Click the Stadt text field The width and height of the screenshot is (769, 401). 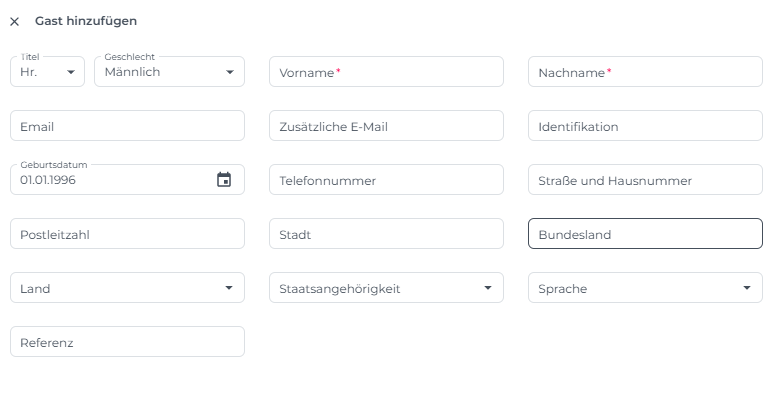point(386,234)
